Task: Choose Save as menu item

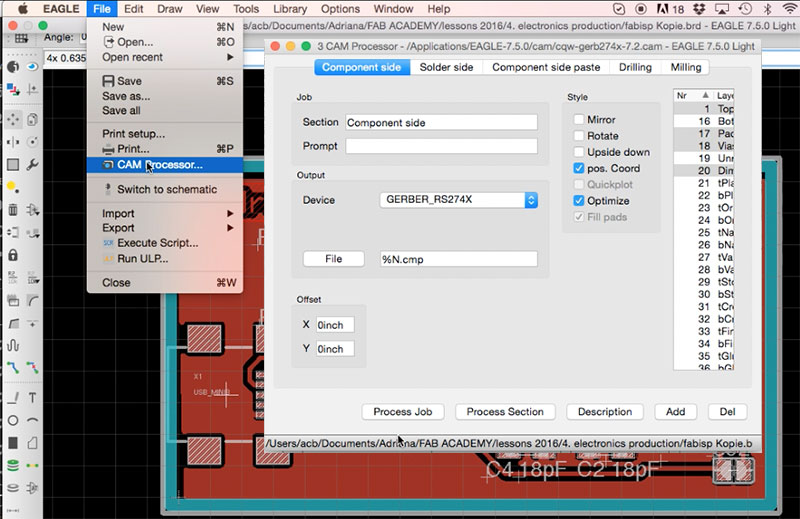Action: pos(165,96)
